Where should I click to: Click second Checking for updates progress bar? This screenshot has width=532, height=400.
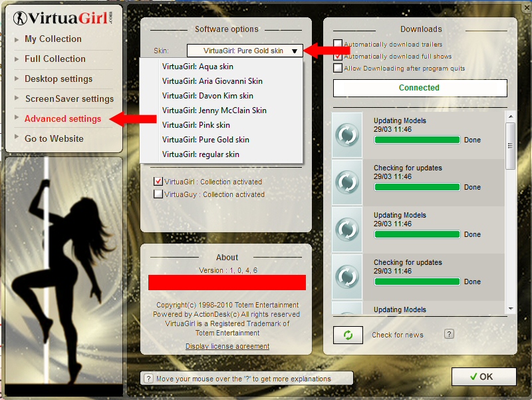click(417, 282)
